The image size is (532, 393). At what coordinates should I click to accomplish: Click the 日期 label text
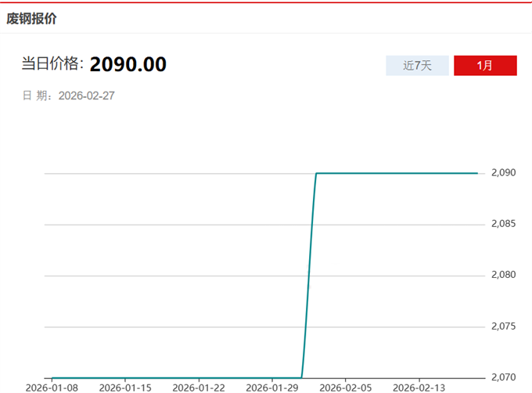[x=36, y=96]
